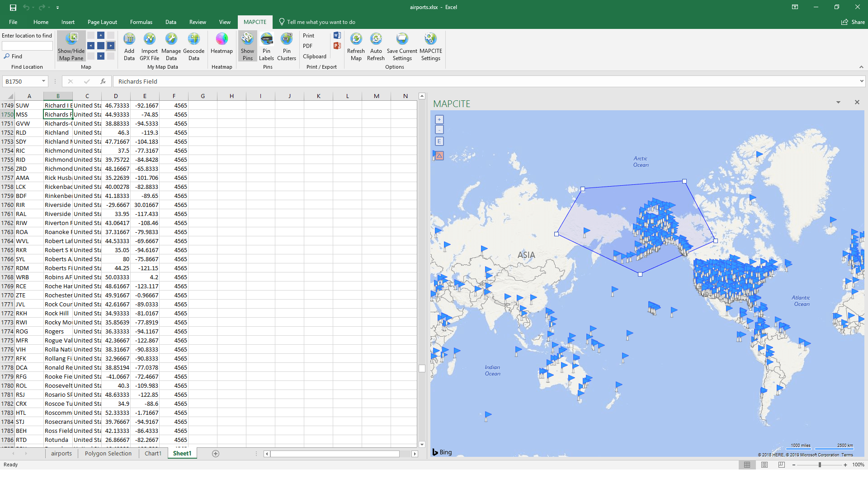This screenshot has width=868, height=488.
Task: Toggle Show Pins on the map
Action: (247, 46)
